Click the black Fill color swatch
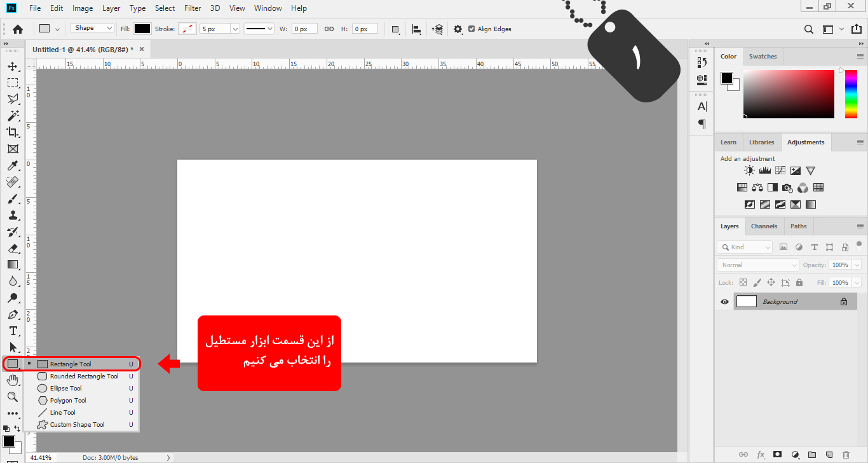This screenshot has width=868, height=463. pyautogui.click(x=142, y=29)
